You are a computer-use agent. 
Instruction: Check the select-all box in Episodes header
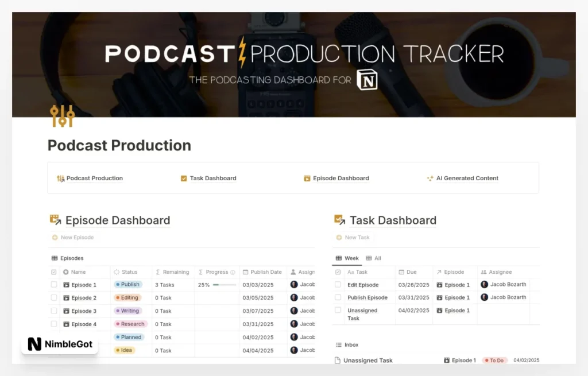tap(54, 272)
